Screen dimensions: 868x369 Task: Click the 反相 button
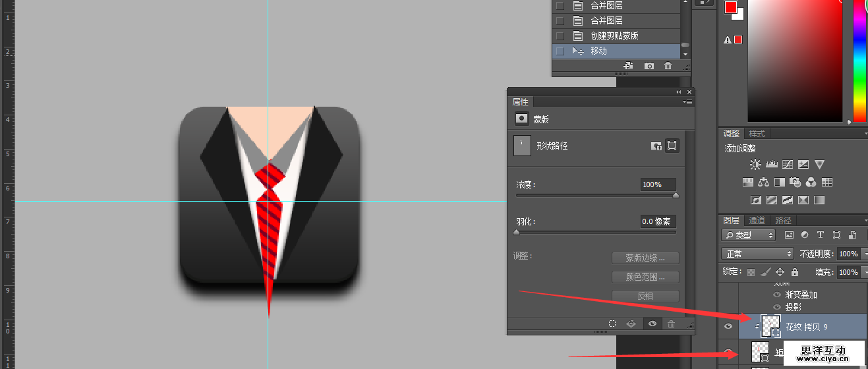pos(645,297)
